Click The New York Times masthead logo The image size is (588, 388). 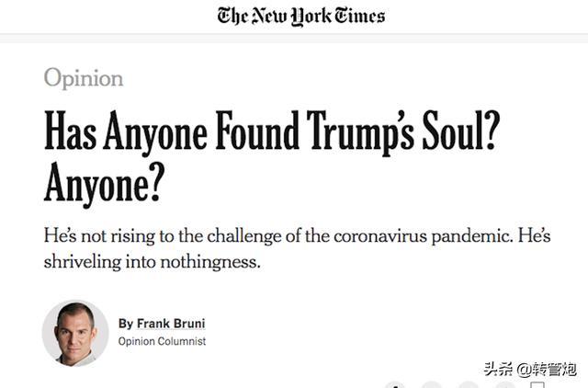coord(301,17)
